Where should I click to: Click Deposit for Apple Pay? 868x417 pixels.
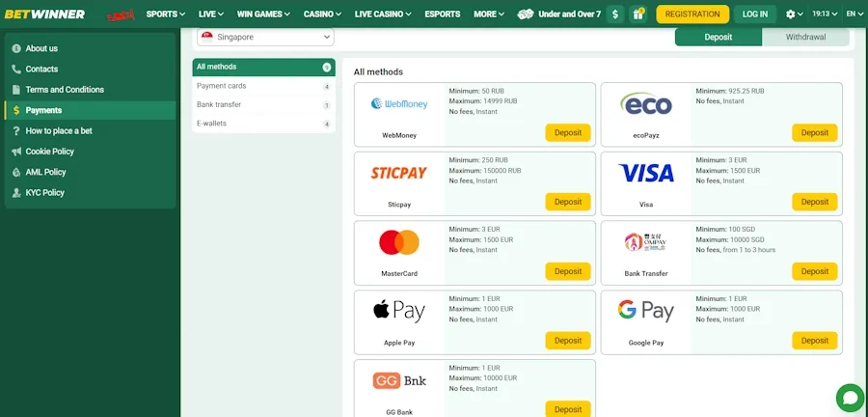[x=568, y=341]
